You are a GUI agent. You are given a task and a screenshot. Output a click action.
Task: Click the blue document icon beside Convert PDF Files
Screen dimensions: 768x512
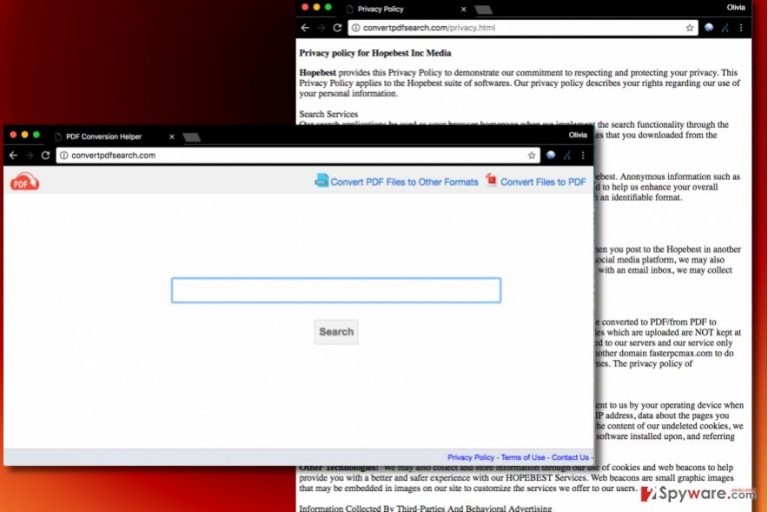point(321,180)
